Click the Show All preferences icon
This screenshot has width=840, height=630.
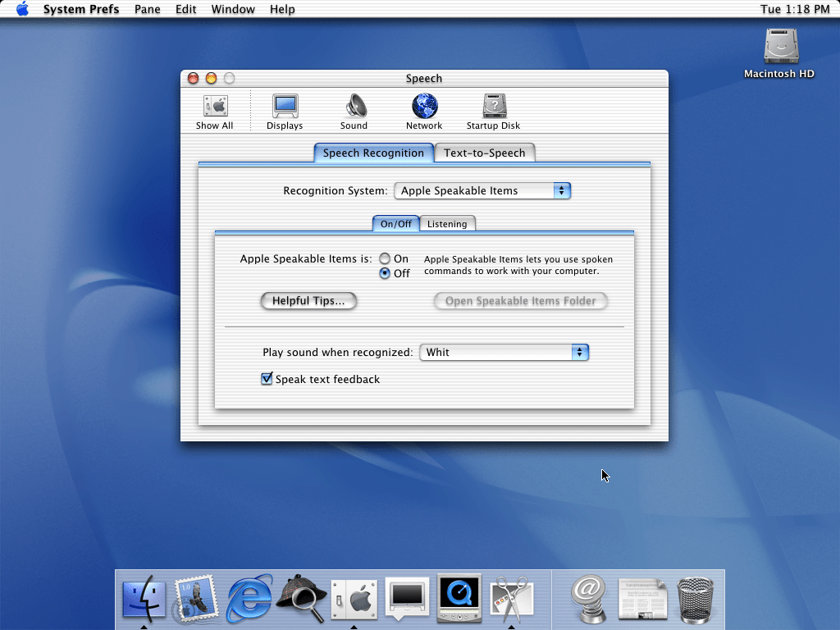(214, 112)
